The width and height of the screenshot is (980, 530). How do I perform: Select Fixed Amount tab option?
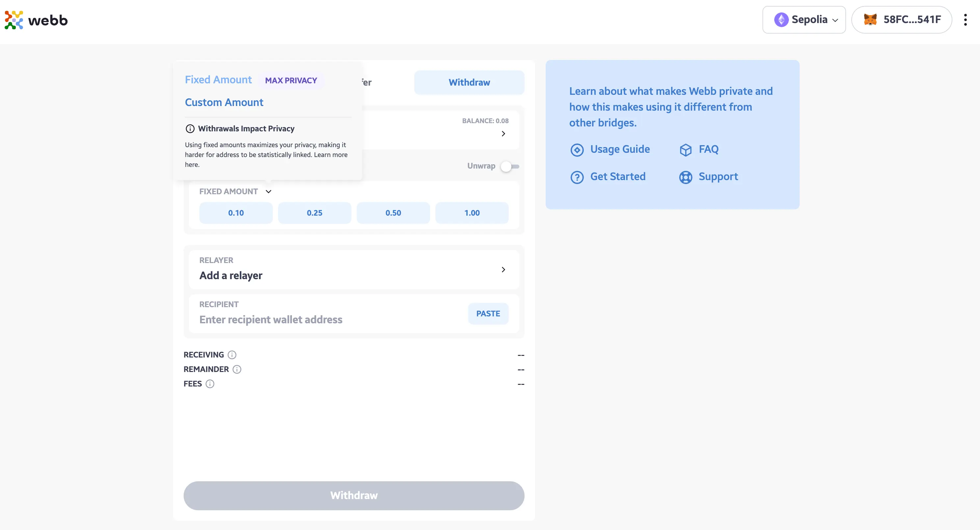tap(218, 80)
